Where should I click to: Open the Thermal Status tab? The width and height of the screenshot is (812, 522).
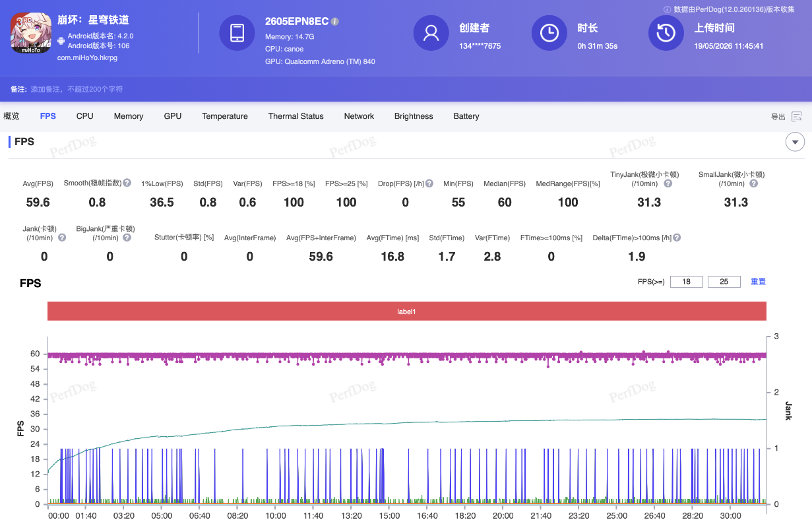(296, 116)
